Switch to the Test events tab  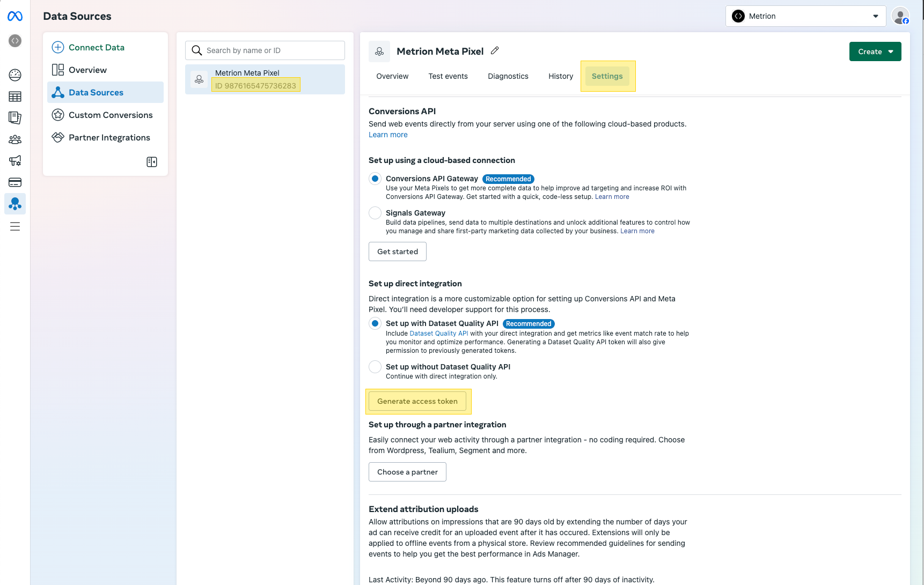[x=448, y=76]
